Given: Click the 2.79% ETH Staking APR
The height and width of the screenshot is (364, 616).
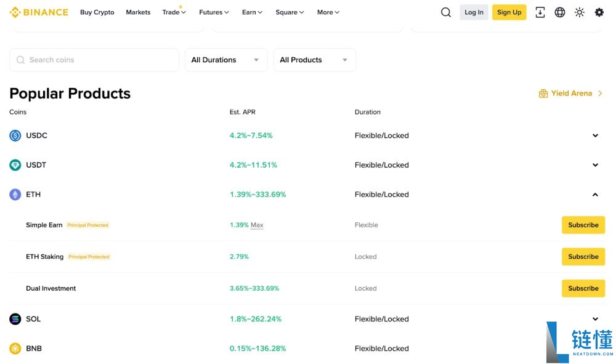Looking at the screenshot, I should pos(239,256).
